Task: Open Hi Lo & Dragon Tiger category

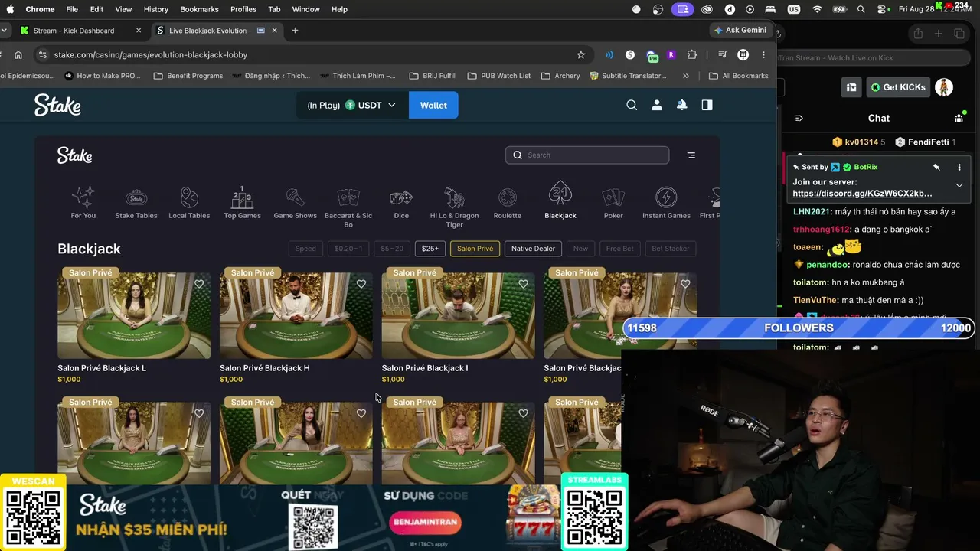Action: [455, 207]
